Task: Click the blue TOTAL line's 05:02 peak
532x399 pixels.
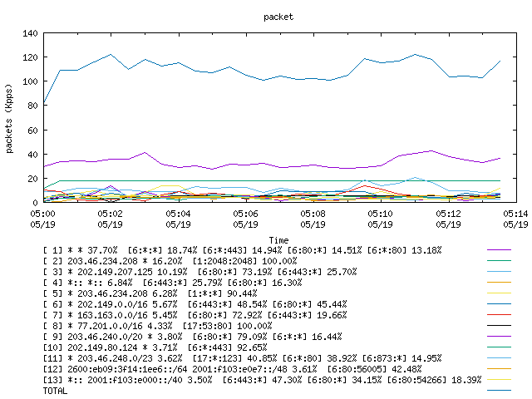Action: [x=111, y=54]
